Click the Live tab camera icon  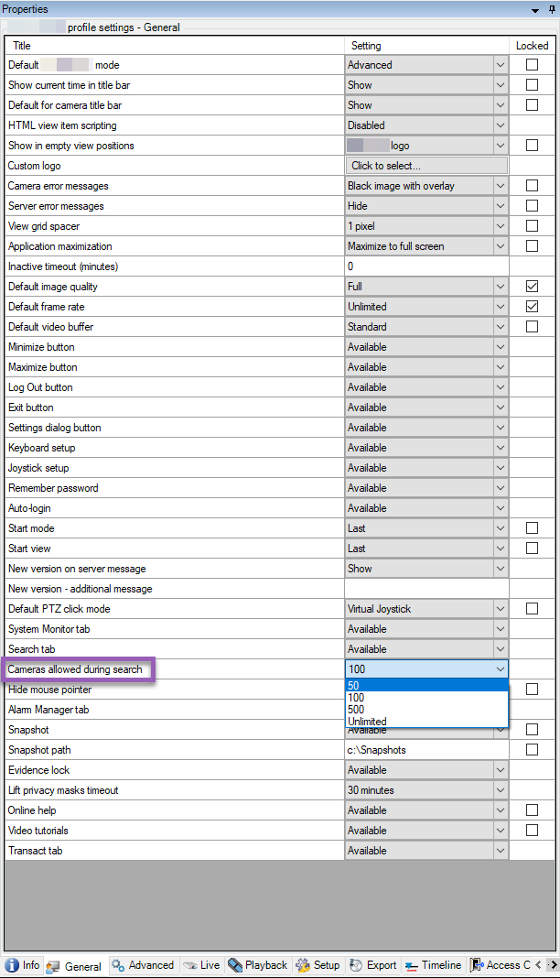click(x=189, y=965)
